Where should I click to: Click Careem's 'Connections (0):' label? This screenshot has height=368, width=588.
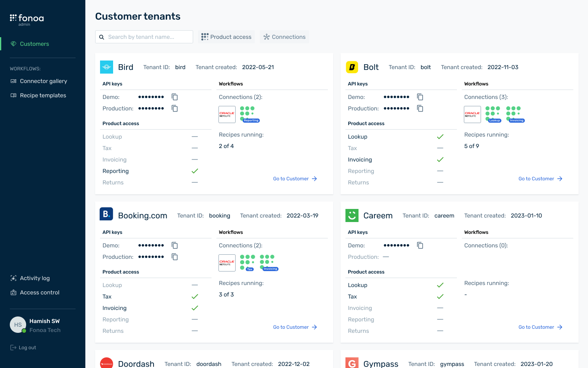click(x=486, y=245)
